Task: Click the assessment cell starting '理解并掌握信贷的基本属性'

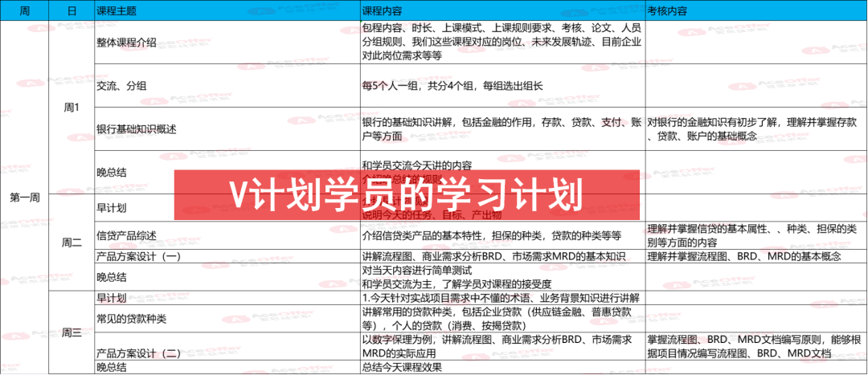Action: pos(756,235)
